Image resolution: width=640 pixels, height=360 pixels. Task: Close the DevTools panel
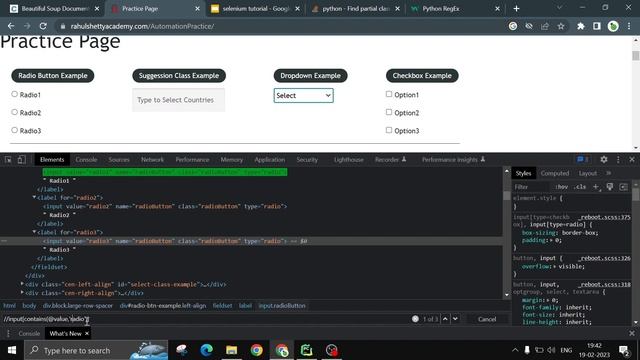(632, 160)
